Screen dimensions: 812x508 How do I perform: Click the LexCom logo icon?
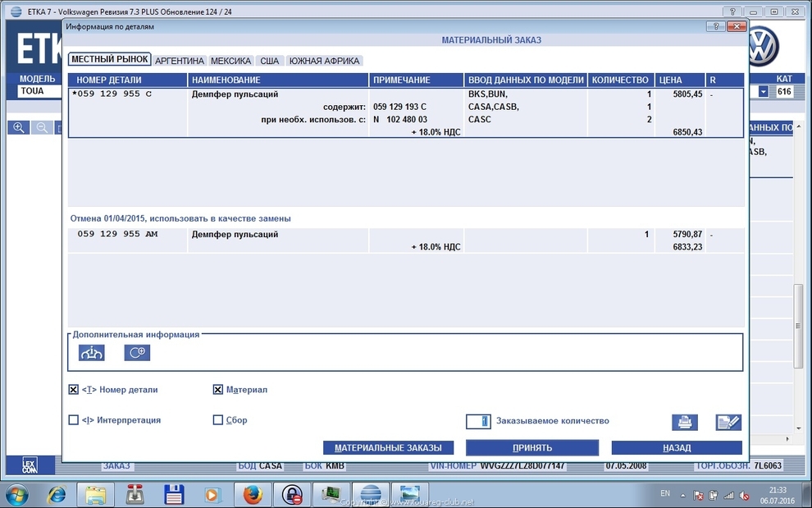[x=30, y=465]
